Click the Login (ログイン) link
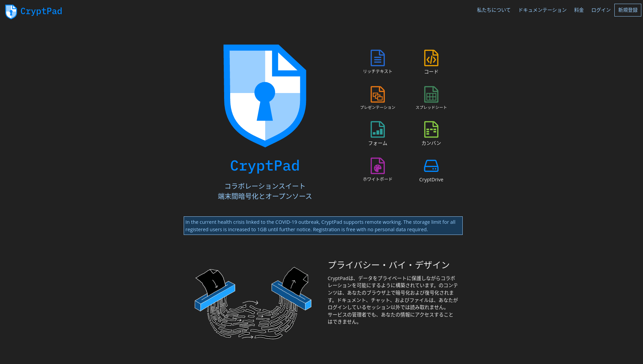The image size is (643, 364). click(601, 10)
